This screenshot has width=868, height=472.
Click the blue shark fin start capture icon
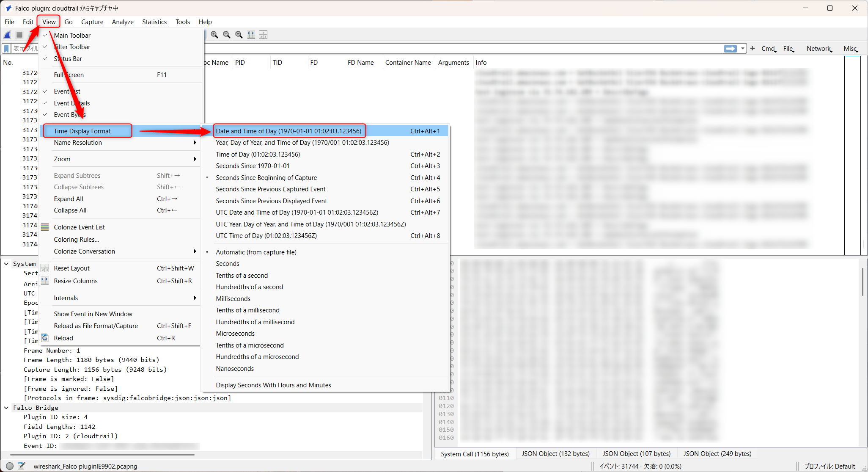tap(8, 35)
